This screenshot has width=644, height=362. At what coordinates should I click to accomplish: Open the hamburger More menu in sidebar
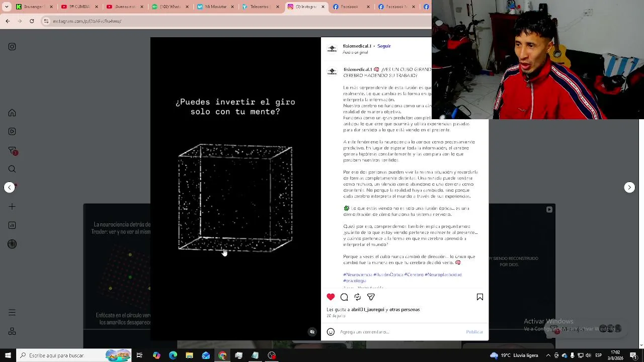[x=12, y=313]
